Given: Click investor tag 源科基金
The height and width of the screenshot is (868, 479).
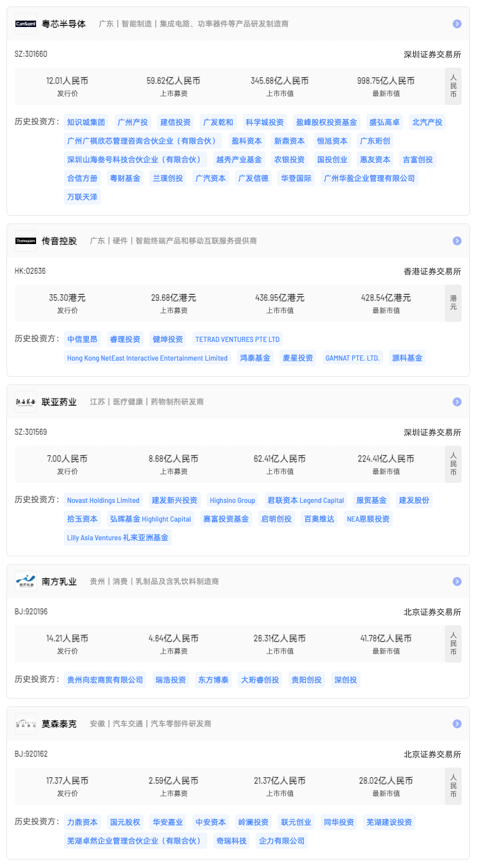Looking at the screenshot, I should point(408,358).
